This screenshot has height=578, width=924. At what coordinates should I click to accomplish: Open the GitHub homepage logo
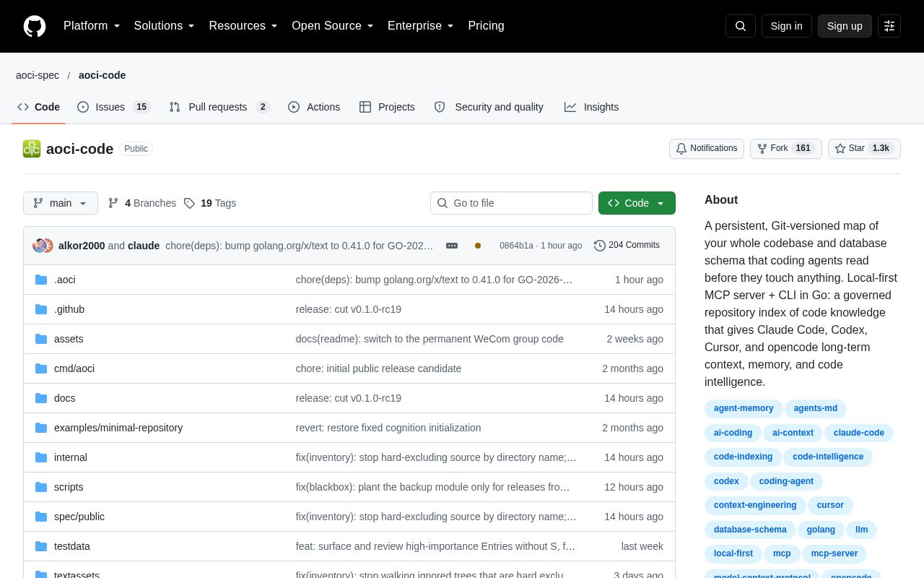click(35, 26)
